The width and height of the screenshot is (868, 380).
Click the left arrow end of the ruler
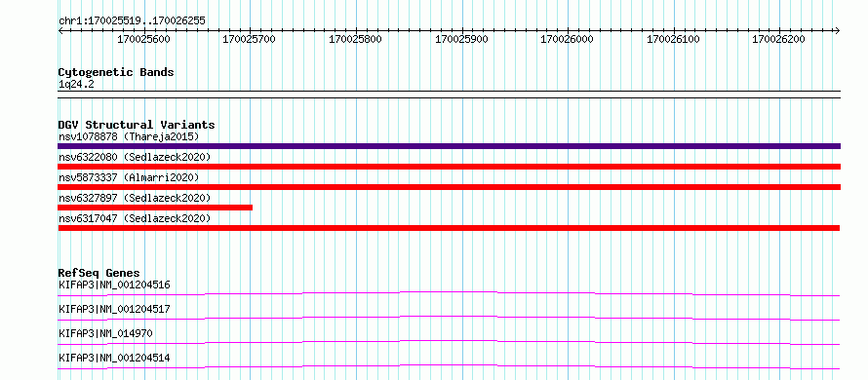click(60, 30)
